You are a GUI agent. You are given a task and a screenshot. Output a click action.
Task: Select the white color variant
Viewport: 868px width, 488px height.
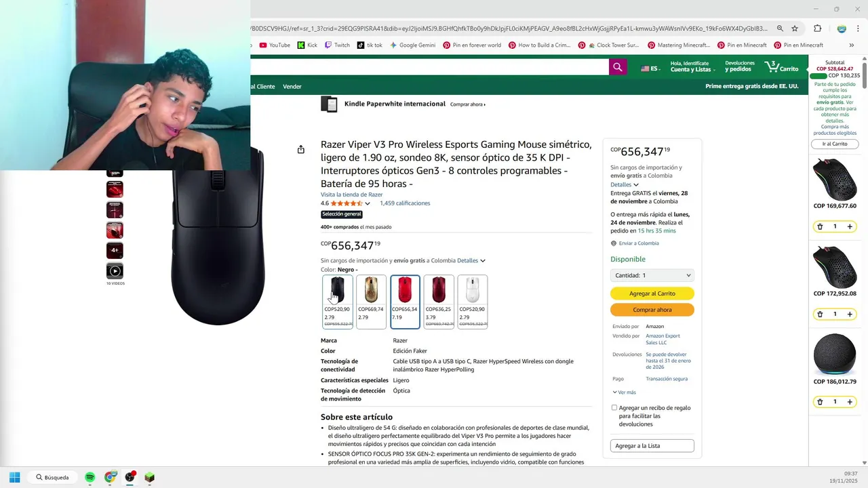coord(473,302)
